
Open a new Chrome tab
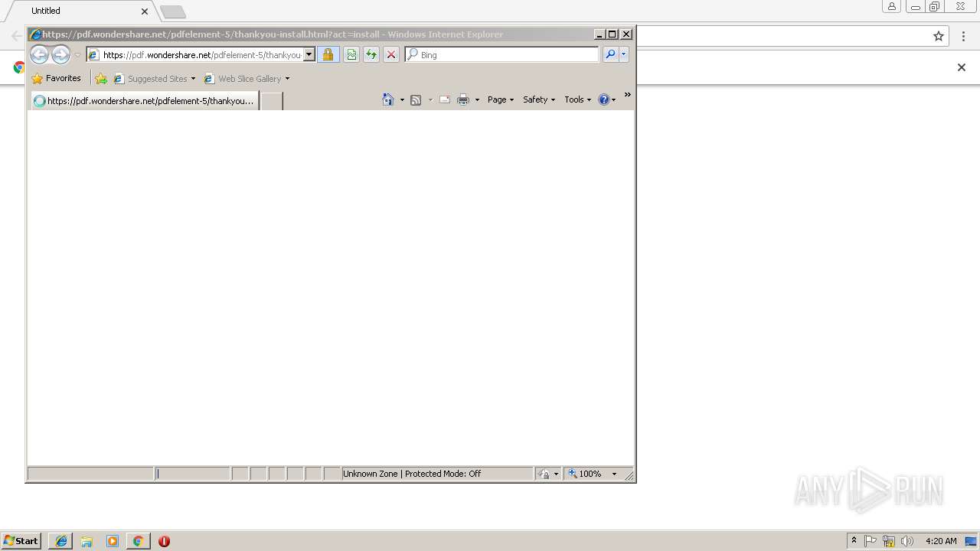click(172, 11)
